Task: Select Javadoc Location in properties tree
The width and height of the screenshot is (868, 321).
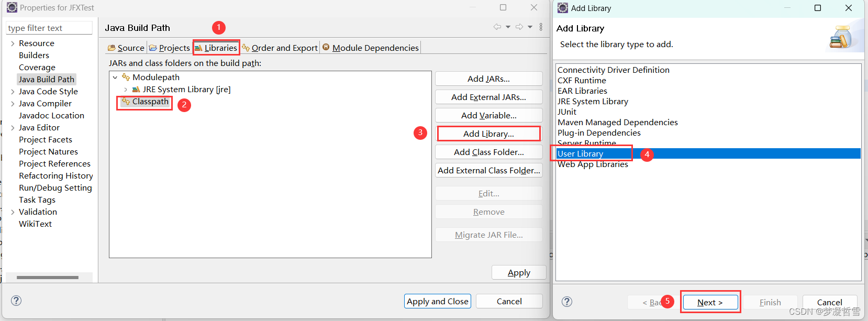Action: 51,115
